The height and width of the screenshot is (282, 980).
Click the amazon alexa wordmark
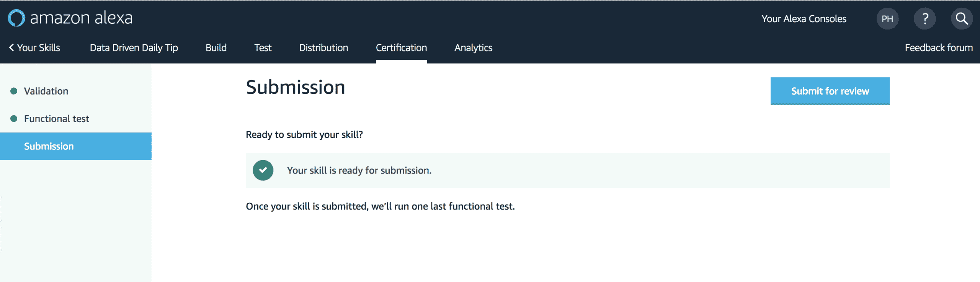tap(81, 18)
